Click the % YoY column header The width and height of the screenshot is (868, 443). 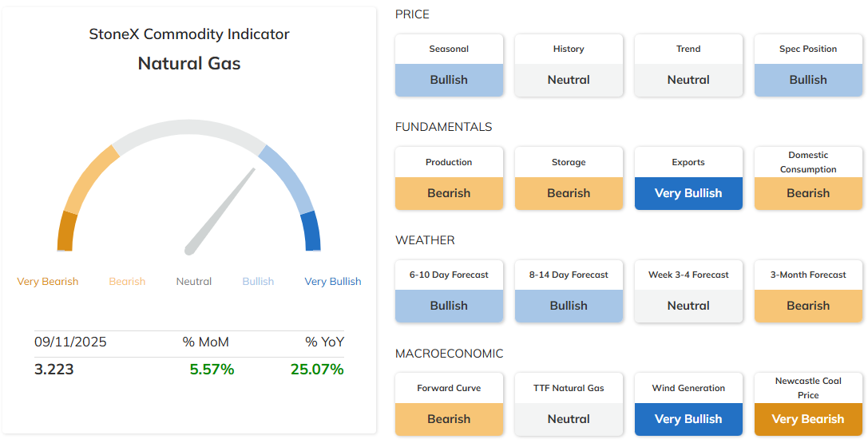[x=324, y=342]
